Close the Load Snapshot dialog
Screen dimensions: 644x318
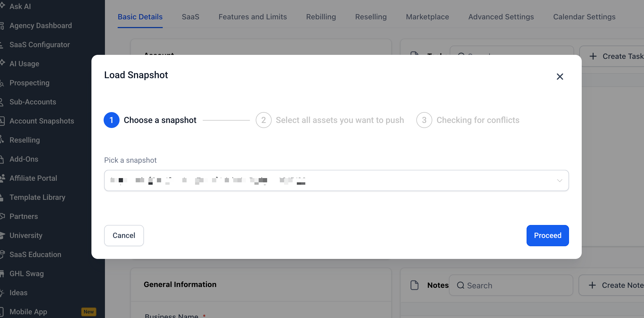tap(560, 77)
